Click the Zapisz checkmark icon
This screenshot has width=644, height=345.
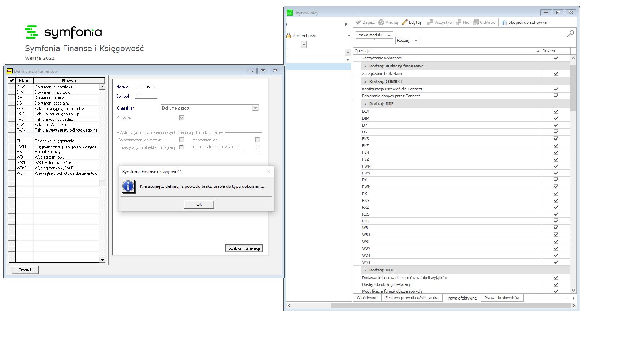(358, 22)
